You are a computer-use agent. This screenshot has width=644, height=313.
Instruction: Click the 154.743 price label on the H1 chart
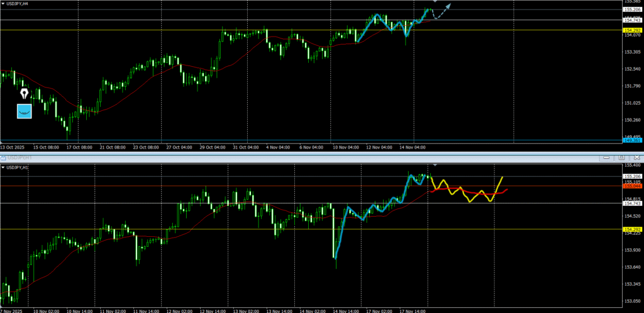point(631,203)
